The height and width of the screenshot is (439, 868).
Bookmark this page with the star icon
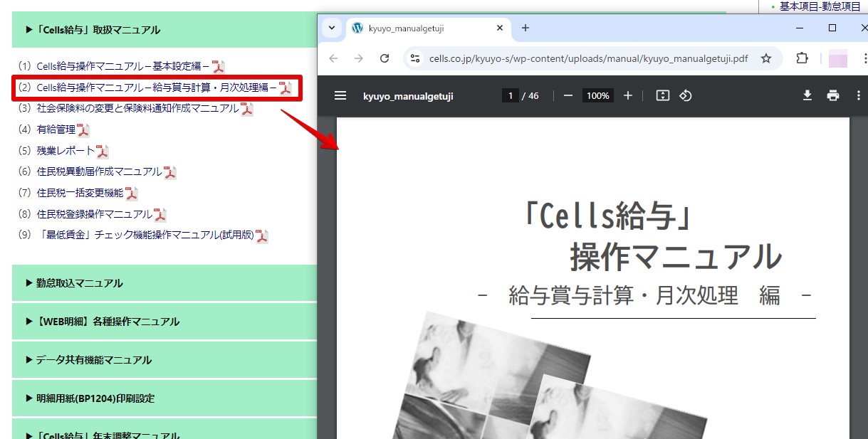tap(766, 58)
